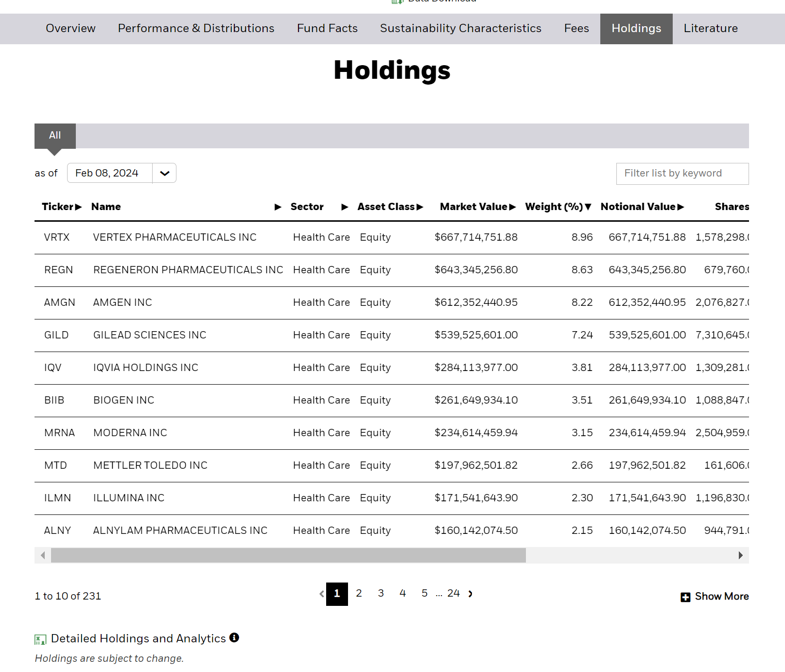Click the info icon beside Detailed Holdings and Analytics
The width and height of the screenshot is (785, 672).
click(x=235, y=637)
